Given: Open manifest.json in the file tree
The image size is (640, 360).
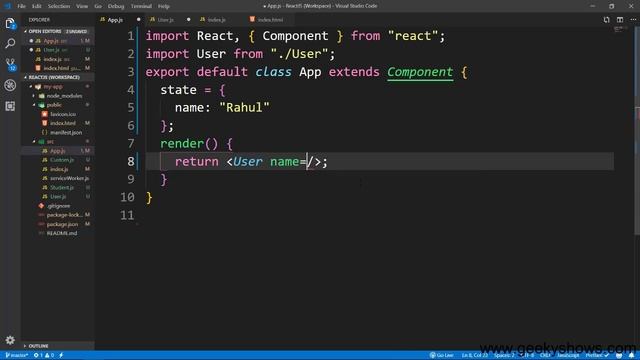Looking at the screenshot, I should pyautogui.click(x=58, y=133).
